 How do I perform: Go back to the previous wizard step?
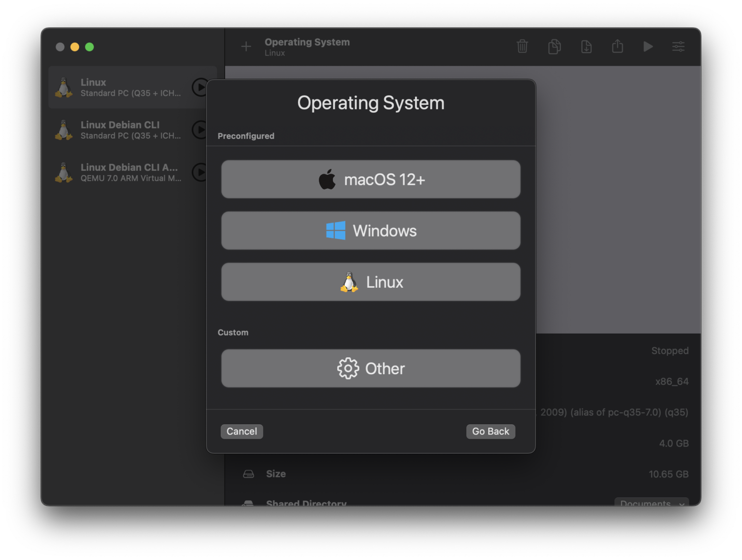pos(490,431)
